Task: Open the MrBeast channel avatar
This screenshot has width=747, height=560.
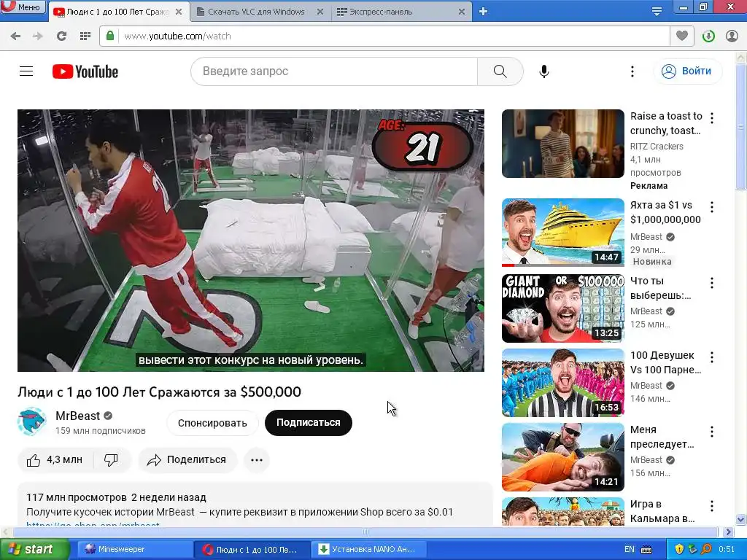Action: point(32,422)
